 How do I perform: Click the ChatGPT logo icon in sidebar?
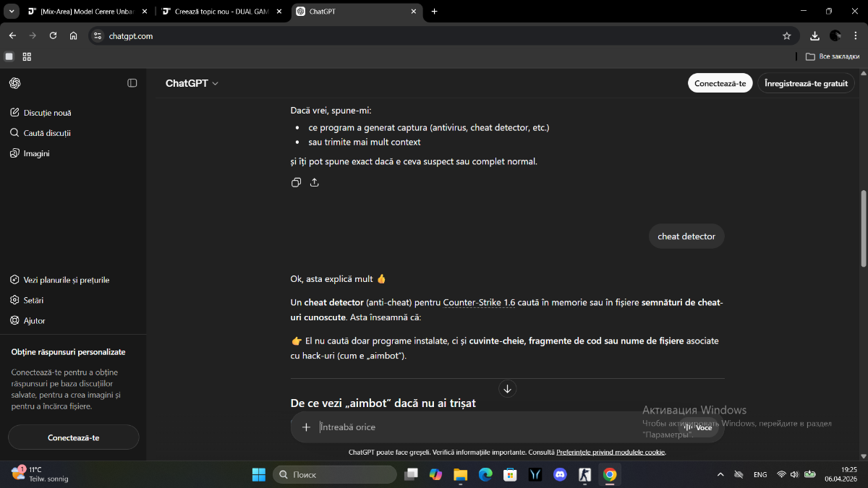click(14, 83)
